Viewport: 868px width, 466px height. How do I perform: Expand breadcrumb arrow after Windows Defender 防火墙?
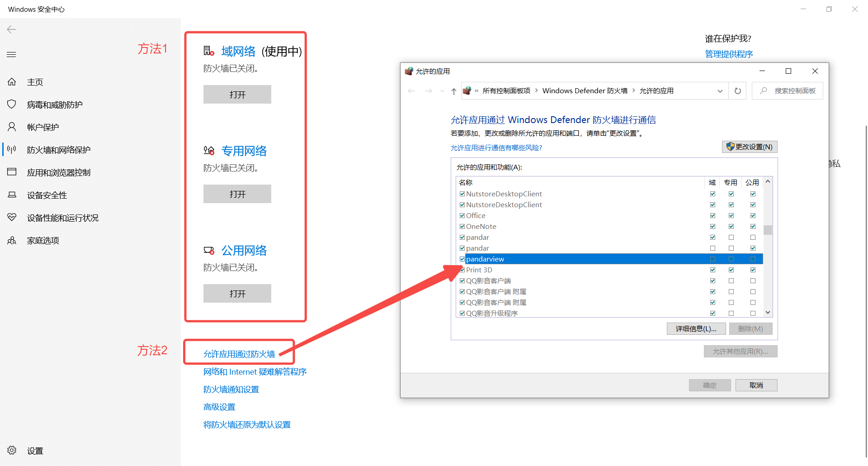[x=634, y=90]
